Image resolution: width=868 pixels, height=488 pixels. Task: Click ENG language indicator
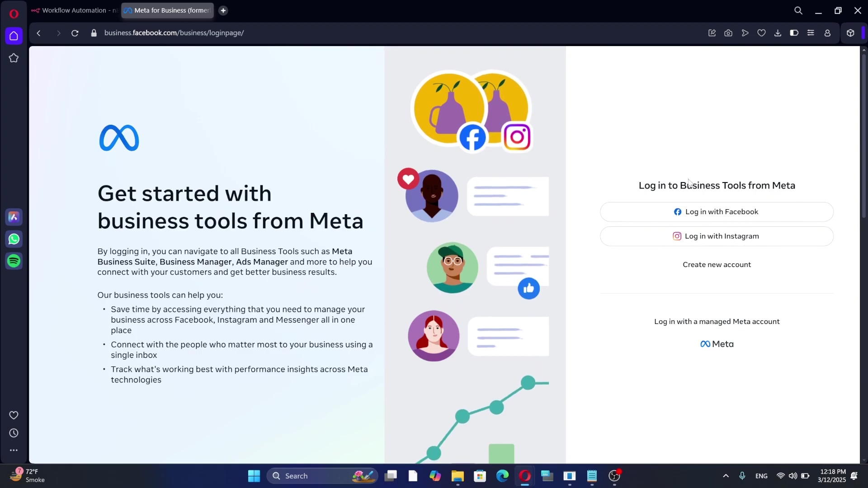point(761,476)
